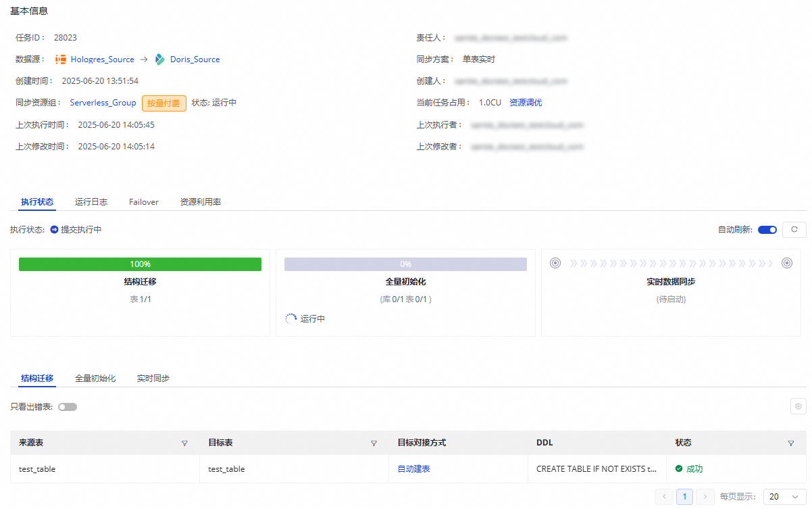Click the 1.0CU usage value

click(490, 103)
